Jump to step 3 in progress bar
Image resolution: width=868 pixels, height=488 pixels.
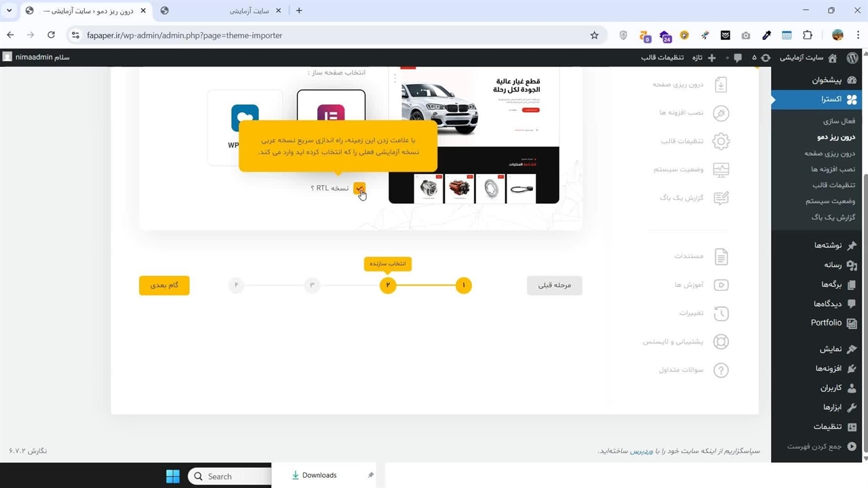point(312,285)
